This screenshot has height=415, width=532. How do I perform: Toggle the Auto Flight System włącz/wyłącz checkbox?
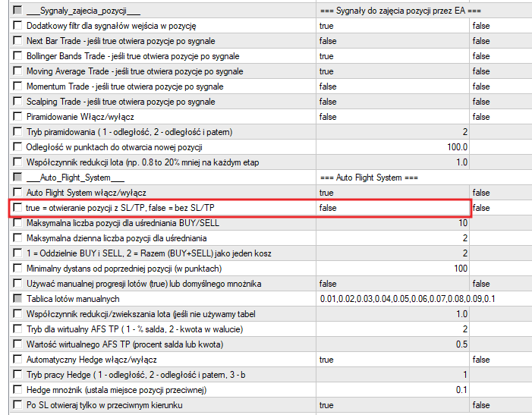click(x=18, y=193)
